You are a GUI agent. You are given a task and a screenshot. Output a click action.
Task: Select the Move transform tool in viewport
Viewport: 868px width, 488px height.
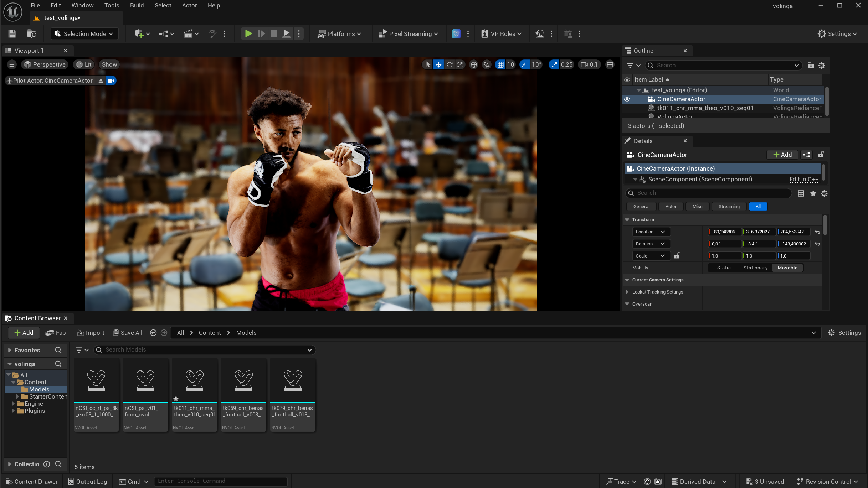pos(438,64)
